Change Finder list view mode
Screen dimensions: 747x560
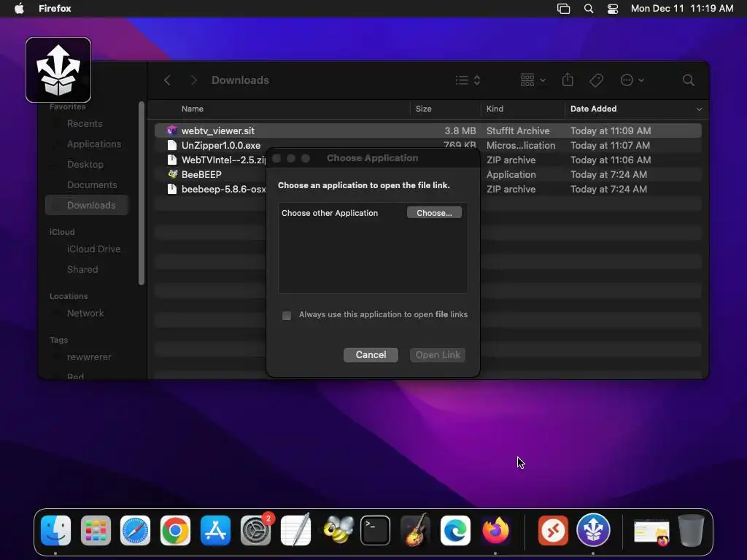pyautogui.click(x=468, y=80)
